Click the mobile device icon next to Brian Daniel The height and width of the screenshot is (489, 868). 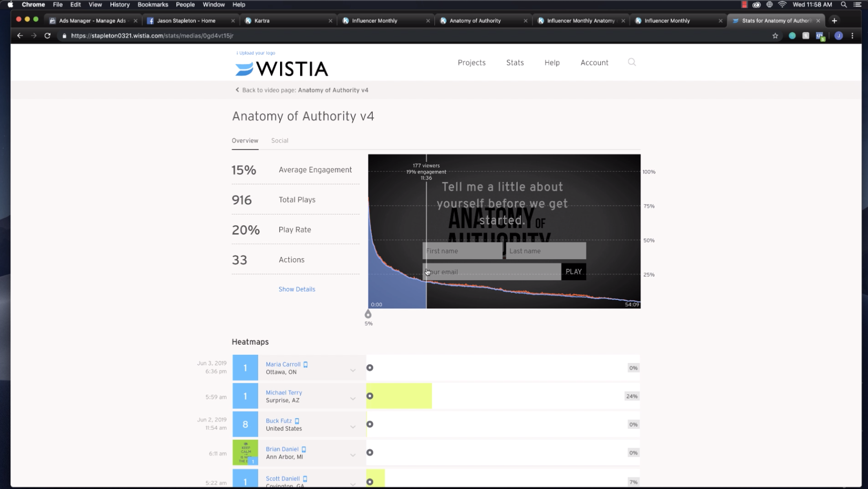point(304,449)
